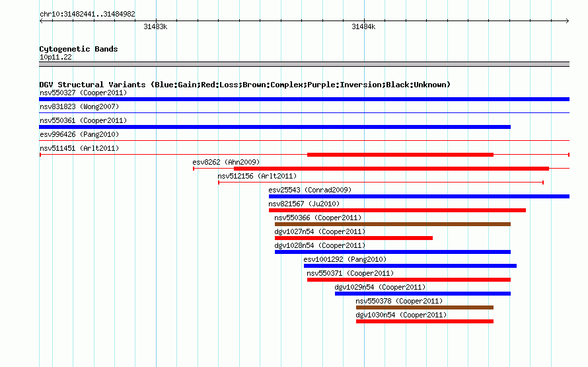
Task: Click the dgv1030n54 (Cooper2011) label
Action: [401, 315]
